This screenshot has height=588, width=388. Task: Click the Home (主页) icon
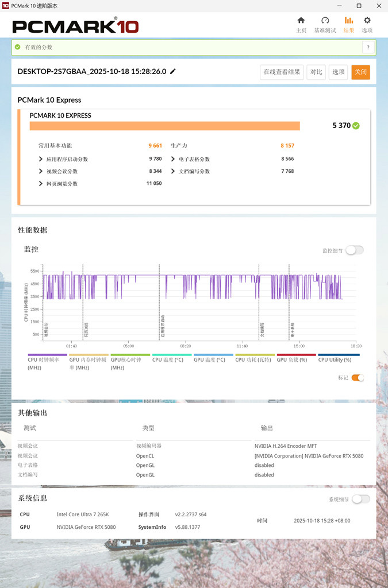(301, 21)
